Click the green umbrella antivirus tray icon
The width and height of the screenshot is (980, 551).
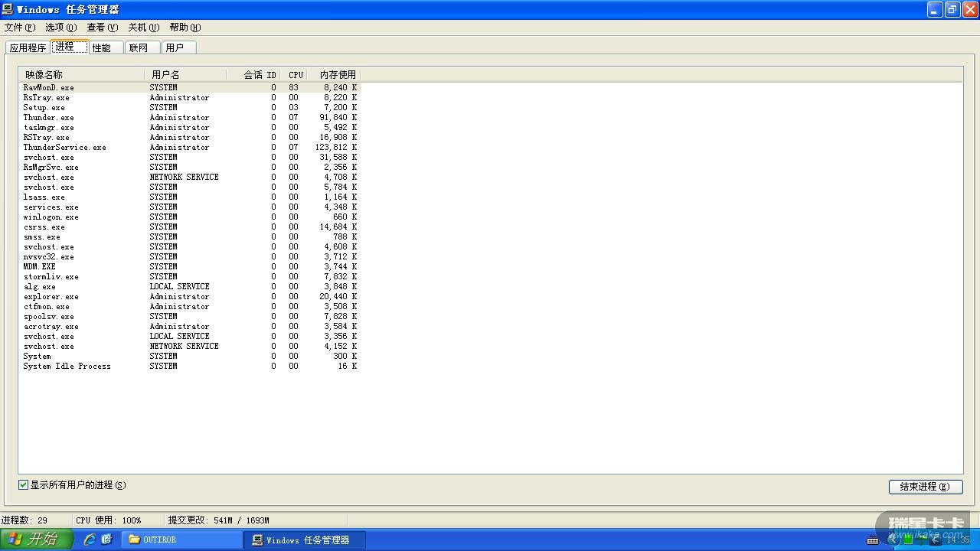(922, 540)
